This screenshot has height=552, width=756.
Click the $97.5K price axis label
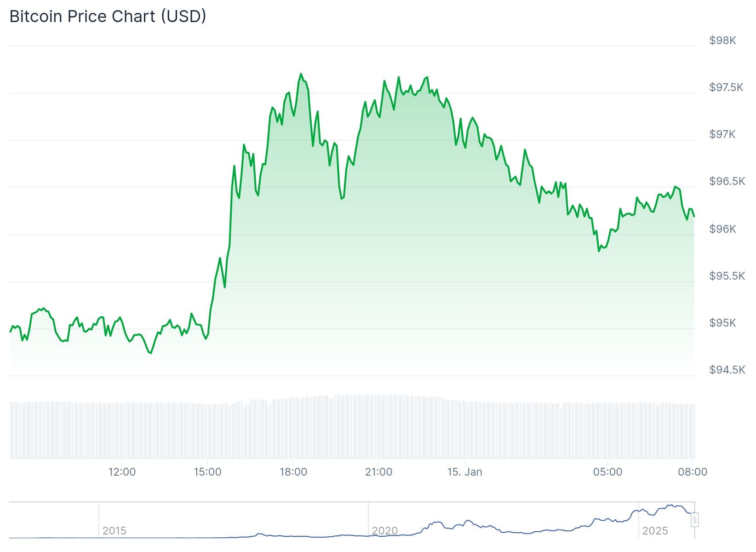tap(726, 87)
